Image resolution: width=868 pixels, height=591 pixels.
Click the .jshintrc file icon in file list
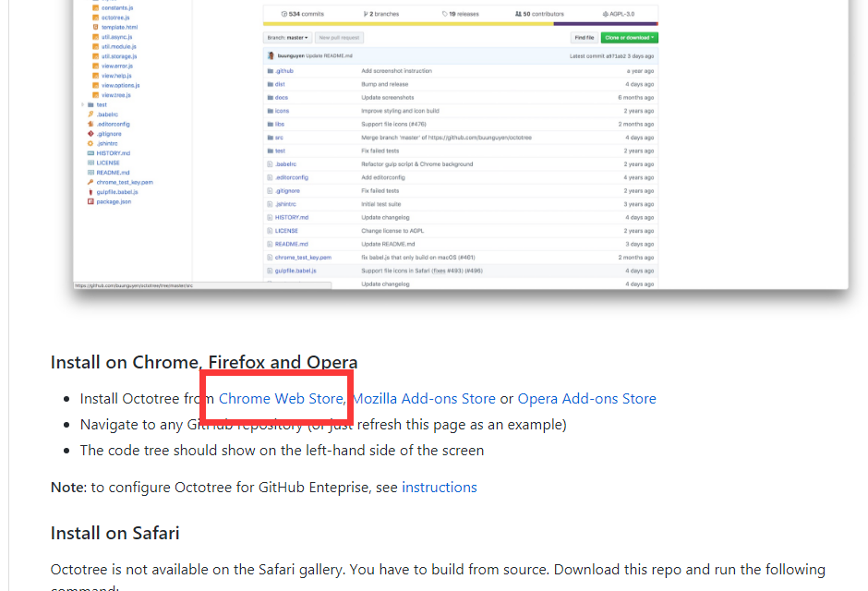(x=271, y=204)
